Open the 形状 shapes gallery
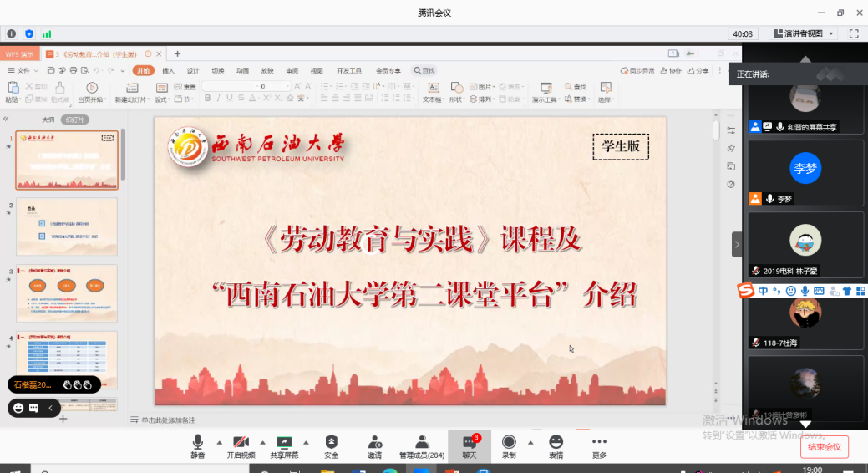868x473 pixels. pos(456,93)
